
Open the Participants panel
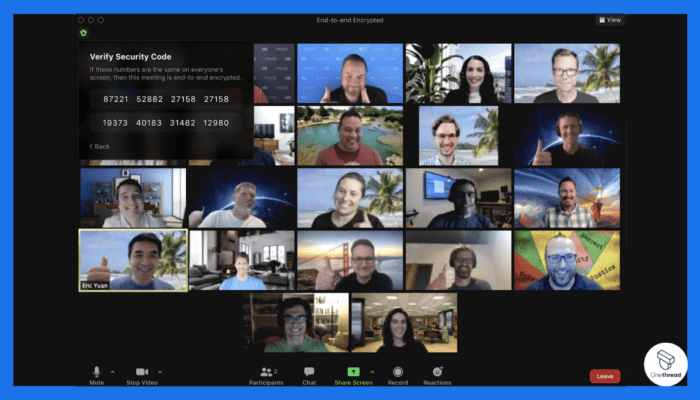point(266,373)
